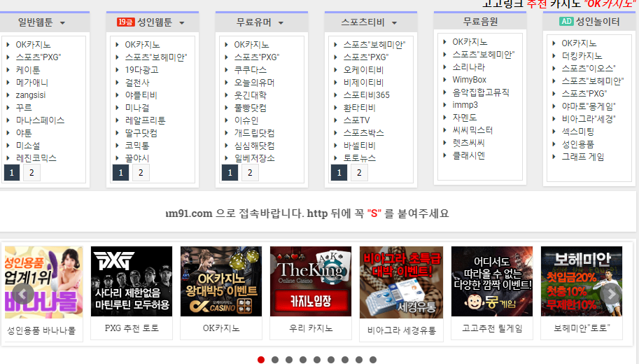Open the OK카지노 banner thumbnail
The width and height of the screenshot is (639, 364).
(221, 281)
